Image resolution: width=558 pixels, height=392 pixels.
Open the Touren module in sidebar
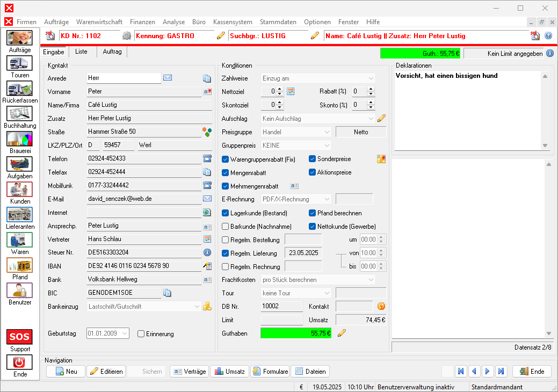tap(19, 63)
